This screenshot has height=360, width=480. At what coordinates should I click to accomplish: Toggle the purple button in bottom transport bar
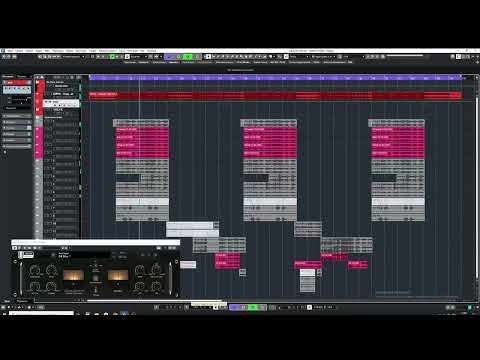coord(234,307)
